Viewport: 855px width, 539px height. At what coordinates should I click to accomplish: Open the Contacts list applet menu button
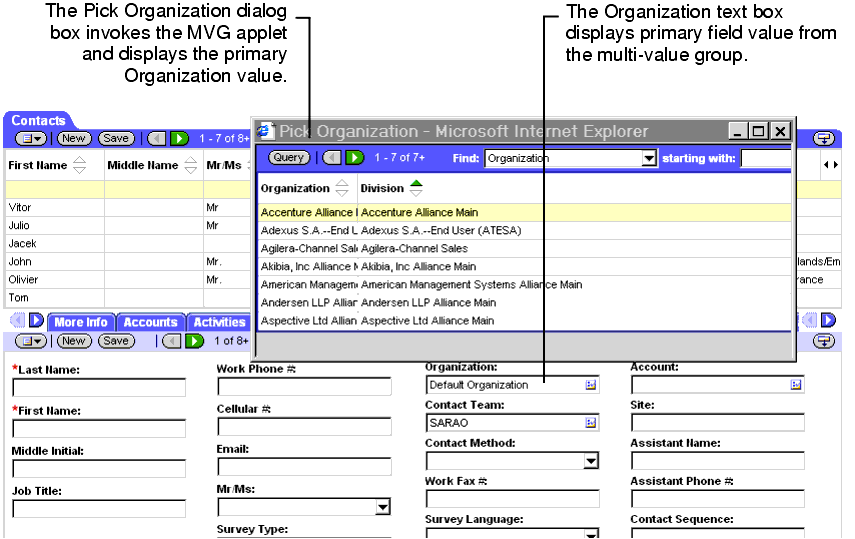[31, 139]
